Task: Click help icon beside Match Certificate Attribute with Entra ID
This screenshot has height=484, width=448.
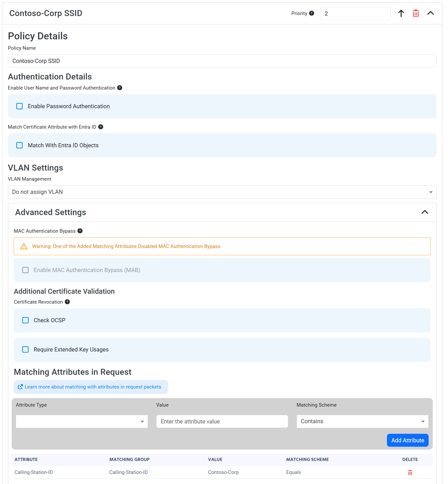Action: (101, 127)
